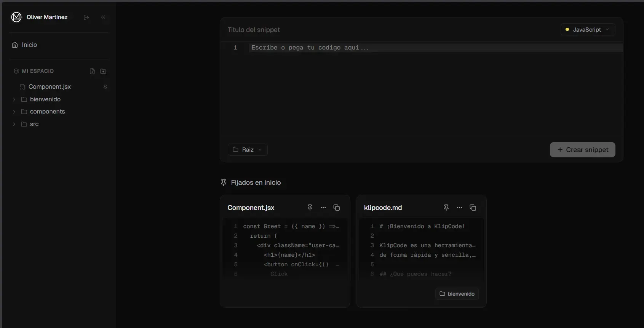Open the Raiz folder dropdown
644x328 pixels.
click(248, 150)
